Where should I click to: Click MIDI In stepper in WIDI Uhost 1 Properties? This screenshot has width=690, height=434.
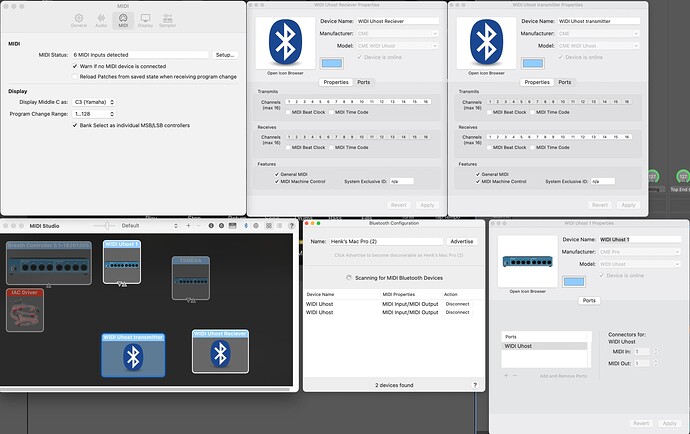(656, 351)
